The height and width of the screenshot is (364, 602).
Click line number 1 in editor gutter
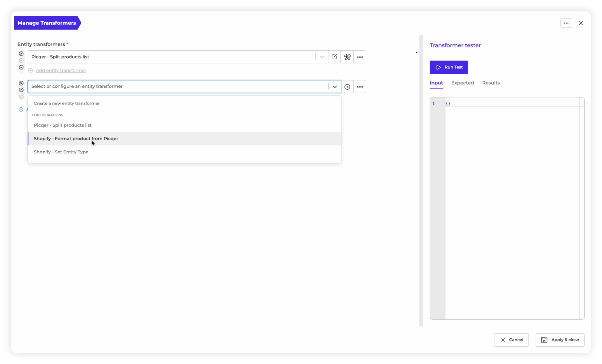(433, 104)
